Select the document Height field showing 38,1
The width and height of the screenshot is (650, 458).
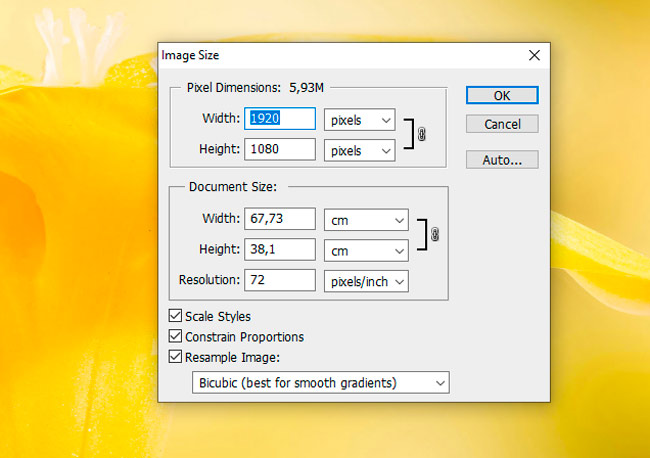pyautogui.click(x=280, y=250)
